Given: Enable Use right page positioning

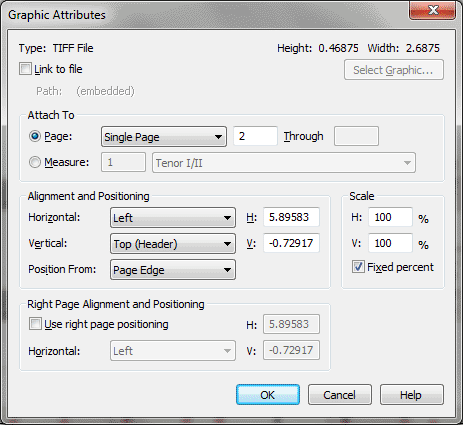Looking at the screenshot, I should (x=35, y=324).
